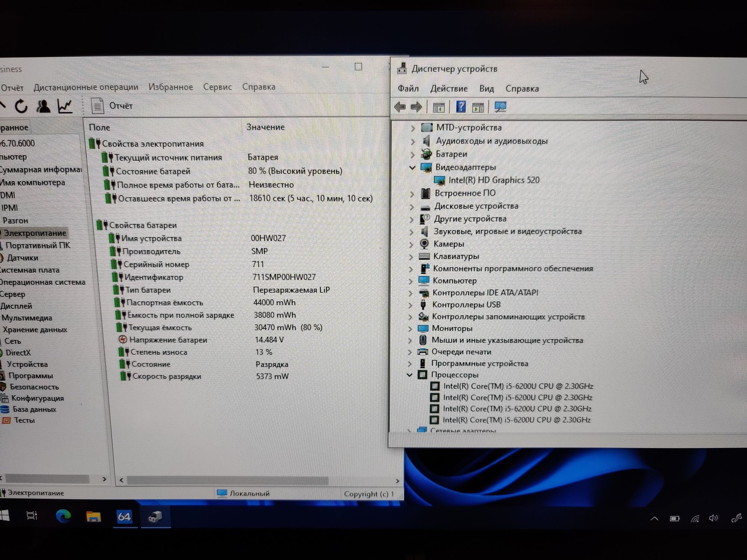Select Клавиатуры category in Device Manager
This screenshot has height=560, width=747.
456,256
